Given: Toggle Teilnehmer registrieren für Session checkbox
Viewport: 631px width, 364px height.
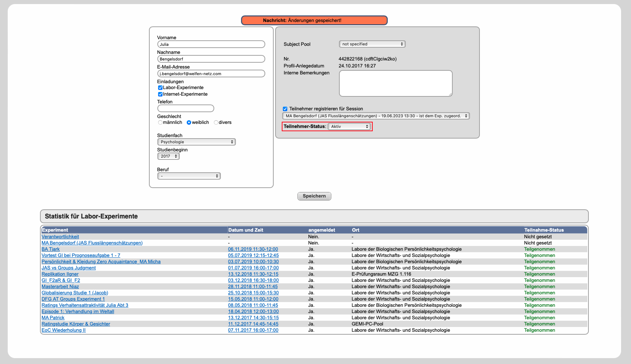Looking at the screenshot, I should [x=285, y=109].
